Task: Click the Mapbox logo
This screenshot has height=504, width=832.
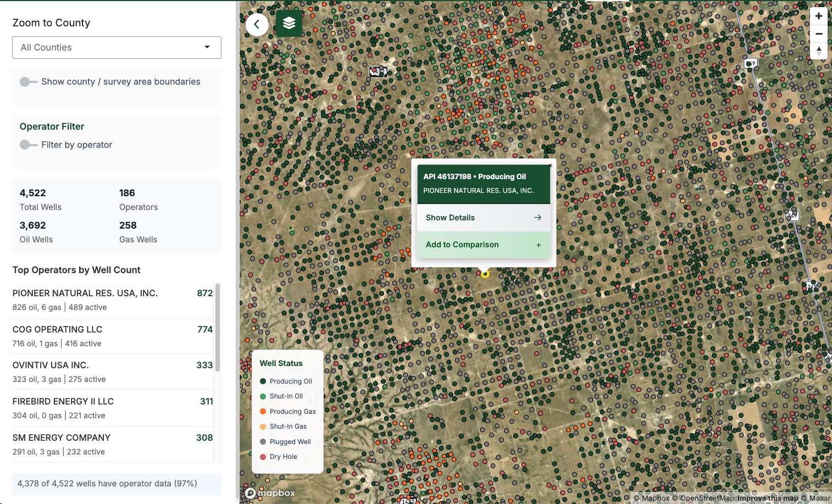Action: (270, 493)
